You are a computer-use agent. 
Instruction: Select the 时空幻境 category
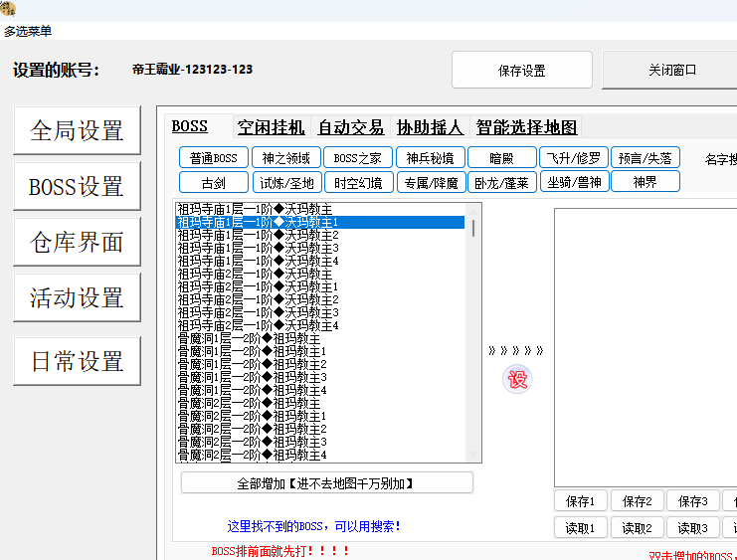point(358,182)
